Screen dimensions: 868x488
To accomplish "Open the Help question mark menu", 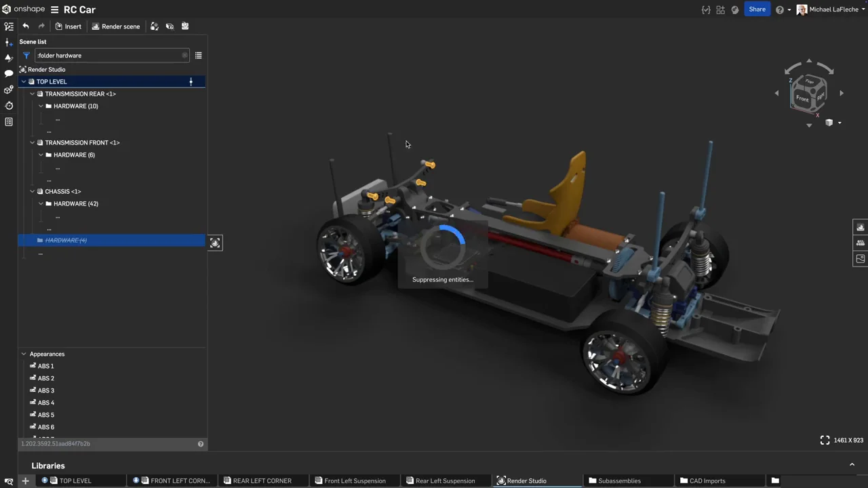I will pyautogui.click(x=780, y=10).
